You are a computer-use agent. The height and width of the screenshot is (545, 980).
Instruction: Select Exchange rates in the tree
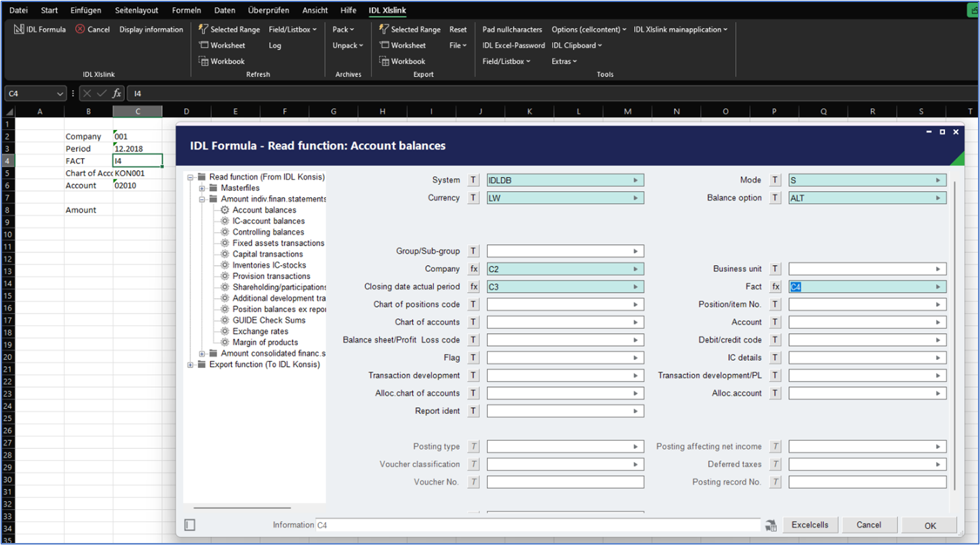[x=254, y=331]
